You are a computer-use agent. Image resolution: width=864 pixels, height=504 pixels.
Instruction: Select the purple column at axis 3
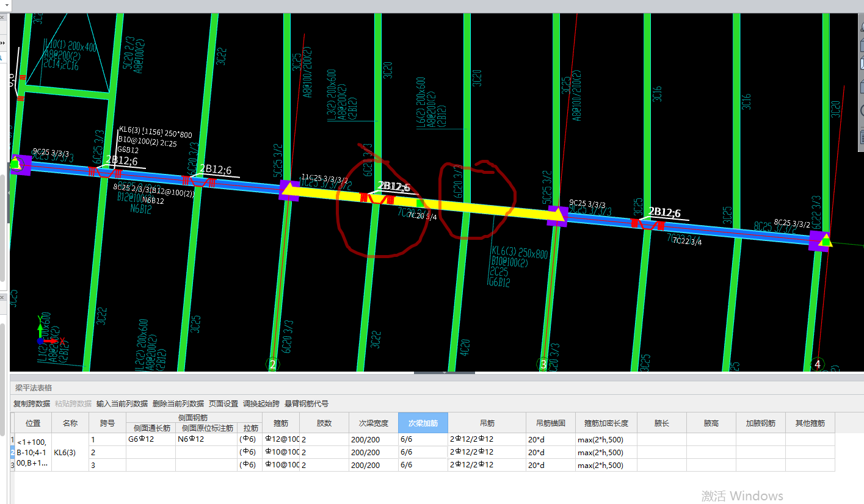[557, 215]
